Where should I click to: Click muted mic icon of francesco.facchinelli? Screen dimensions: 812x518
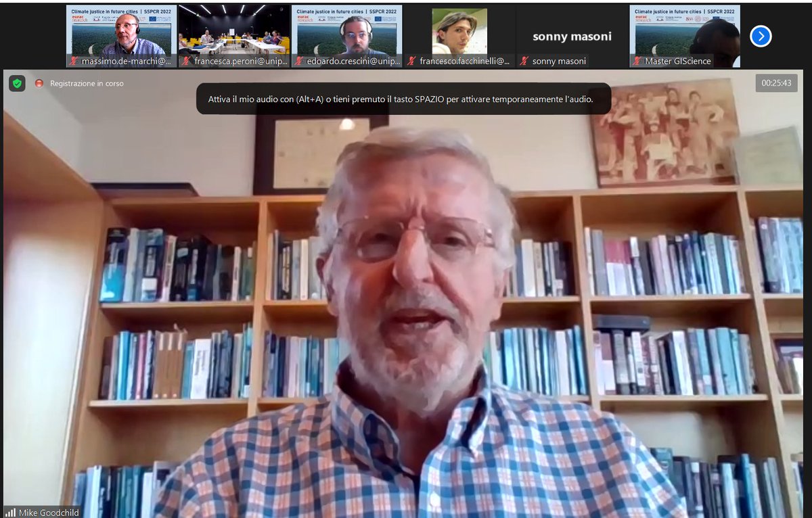411,62
